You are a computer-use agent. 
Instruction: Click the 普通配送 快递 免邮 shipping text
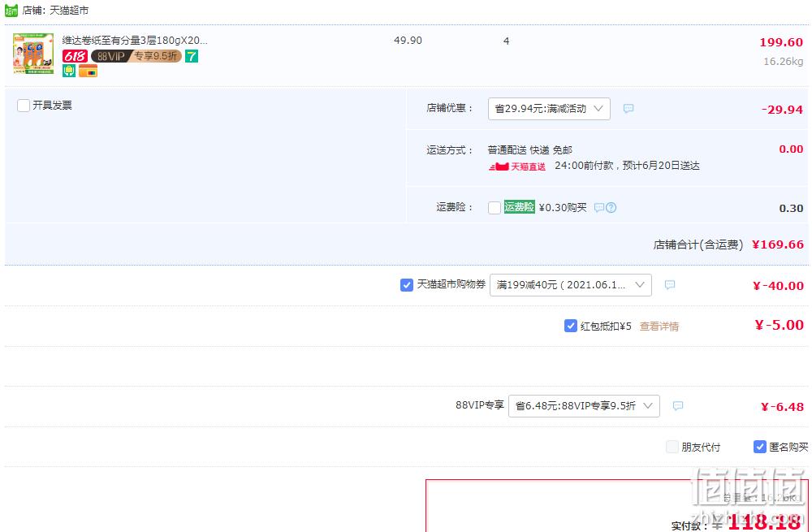(x=529, y=150)
